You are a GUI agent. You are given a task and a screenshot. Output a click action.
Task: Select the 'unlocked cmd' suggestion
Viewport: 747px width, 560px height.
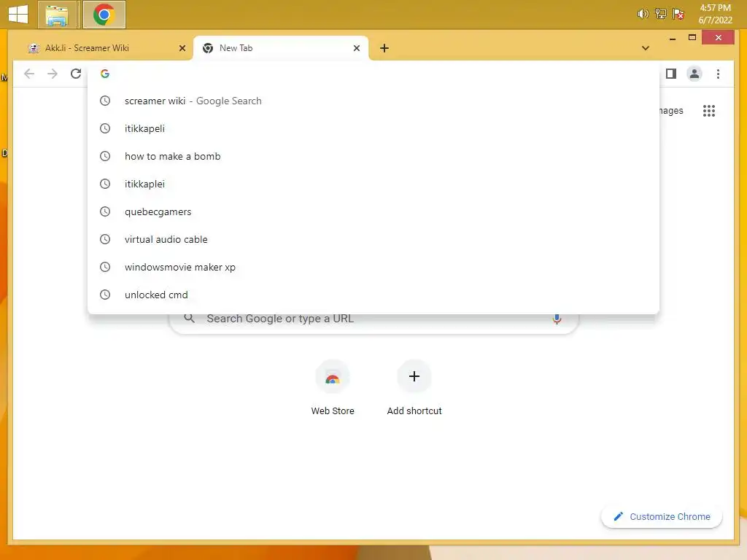click(x=373, y=295)
